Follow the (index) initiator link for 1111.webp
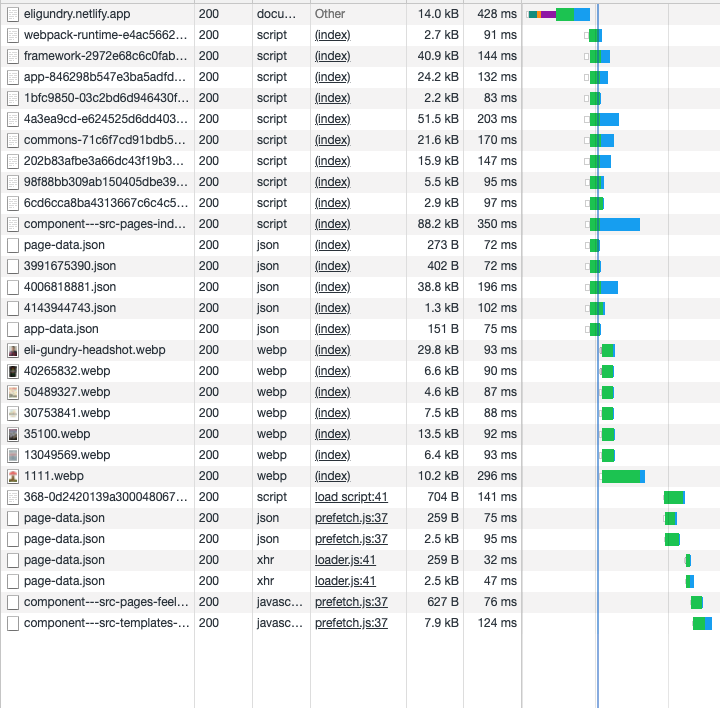Image resolution: width=720 pixels, height=708 pixels. coord(332,476)
